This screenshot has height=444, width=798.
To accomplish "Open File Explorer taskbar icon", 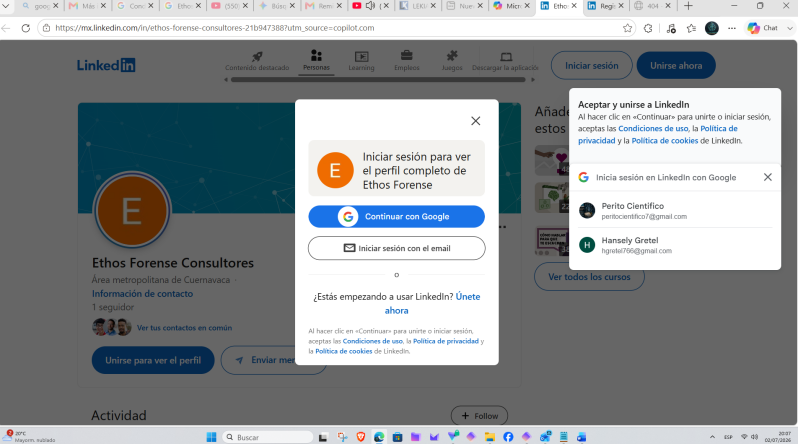I will point(490,437).
